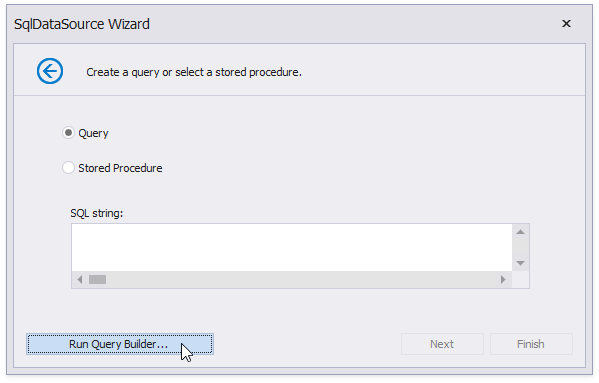This screenshot has height=383, width=599.
Task: Click the 'Stored Procedure' label text
Action: click(120, 168)
